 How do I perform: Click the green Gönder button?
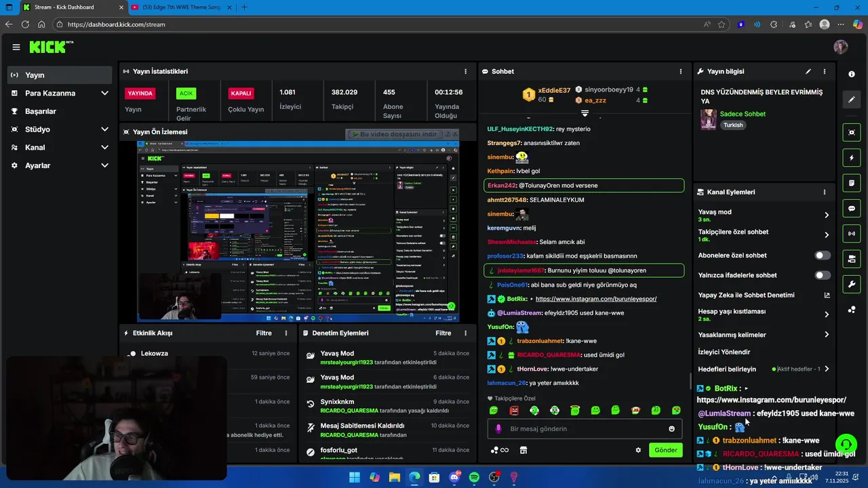[665, 450]
